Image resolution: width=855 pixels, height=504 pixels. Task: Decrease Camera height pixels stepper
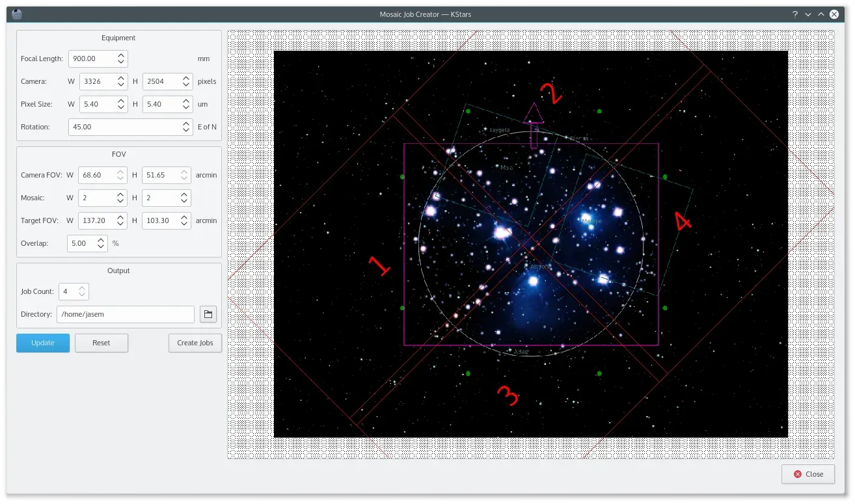[x=185, y=85]
